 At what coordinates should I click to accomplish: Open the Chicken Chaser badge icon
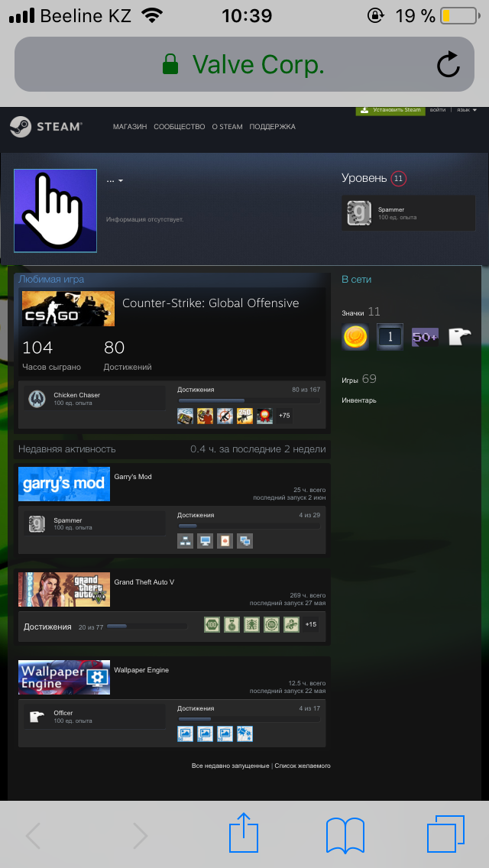click(x=37, y=398)
